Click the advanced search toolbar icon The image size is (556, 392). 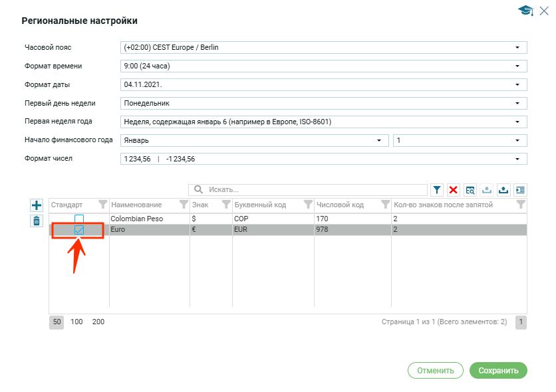[470, 190]
